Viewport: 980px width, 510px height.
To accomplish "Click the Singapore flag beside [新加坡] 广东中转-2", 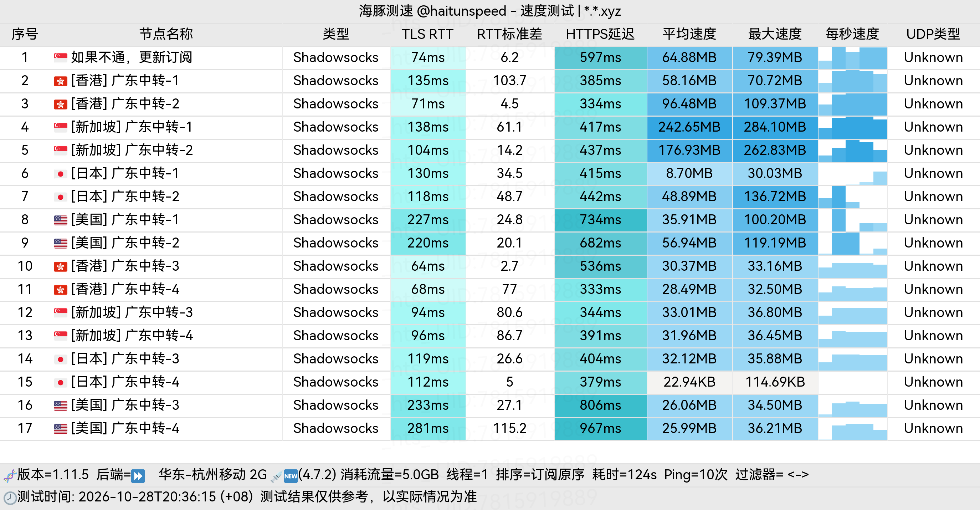I will 61,151.
